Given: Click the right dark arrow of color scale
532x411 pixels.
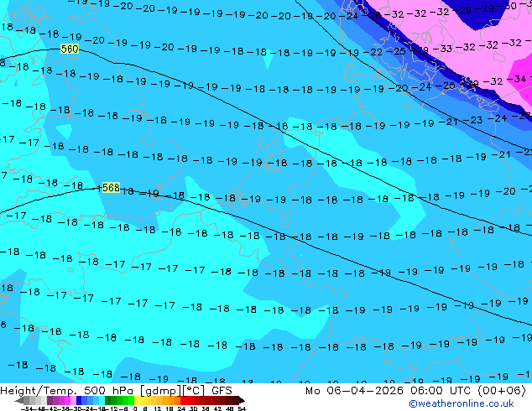Looking at the screenshot, I should (x=242, y=401).
